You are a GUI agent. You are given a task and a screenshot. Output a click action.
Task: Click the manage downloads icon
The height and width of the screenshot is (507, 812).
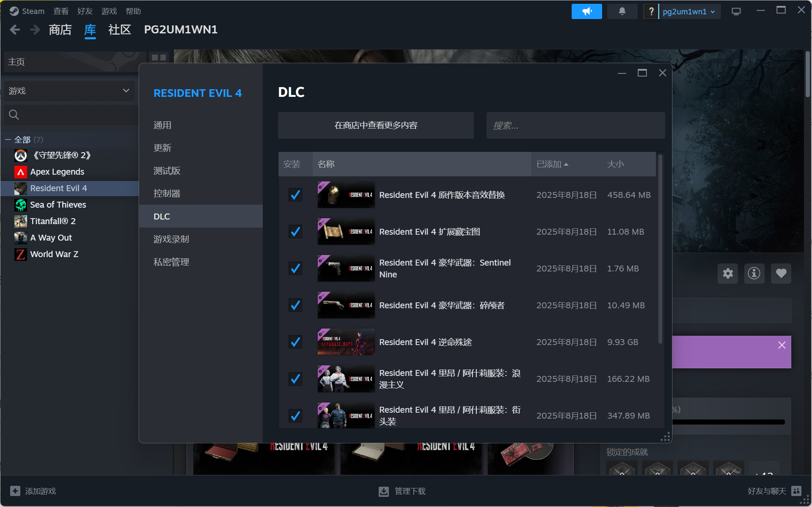pos(383,491)
